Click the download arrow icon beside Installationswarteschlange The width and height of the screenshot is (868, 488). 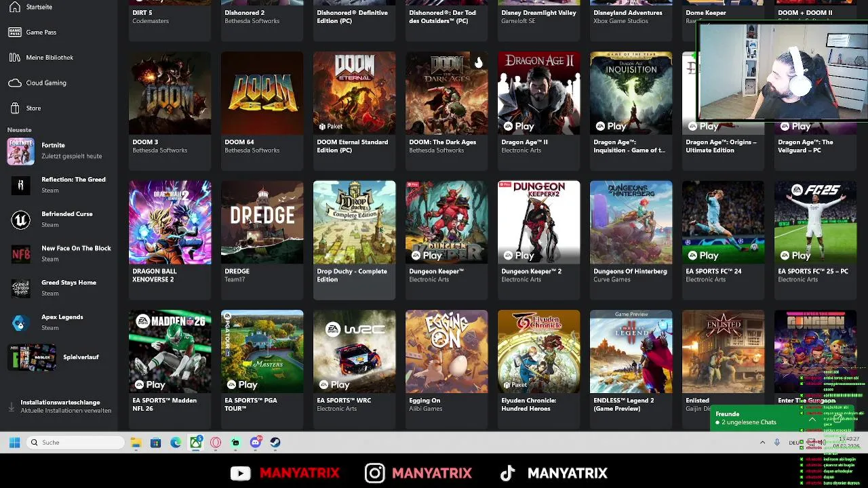click(11, 407)
